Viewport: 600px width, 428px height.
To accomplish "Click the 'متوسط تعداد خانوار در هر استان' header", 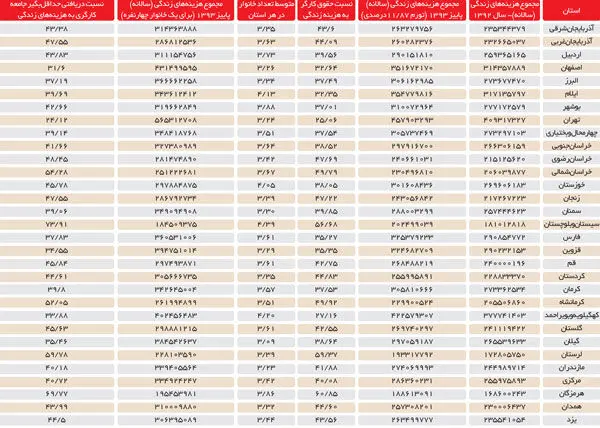I will click(x=266, y=10).
